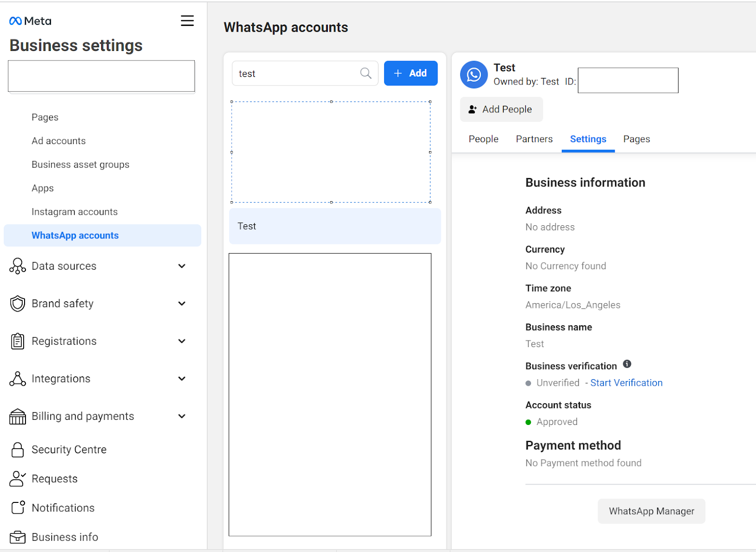Click the Data sources icon
756x552 pixels.
(x=17, y=266)
